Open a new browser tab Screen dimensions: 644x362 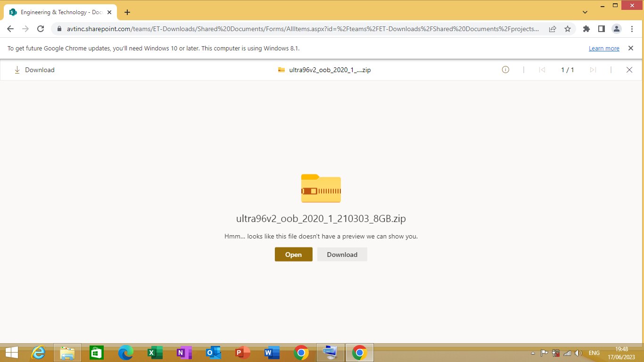pyautogui.click(x=127, y=12)
